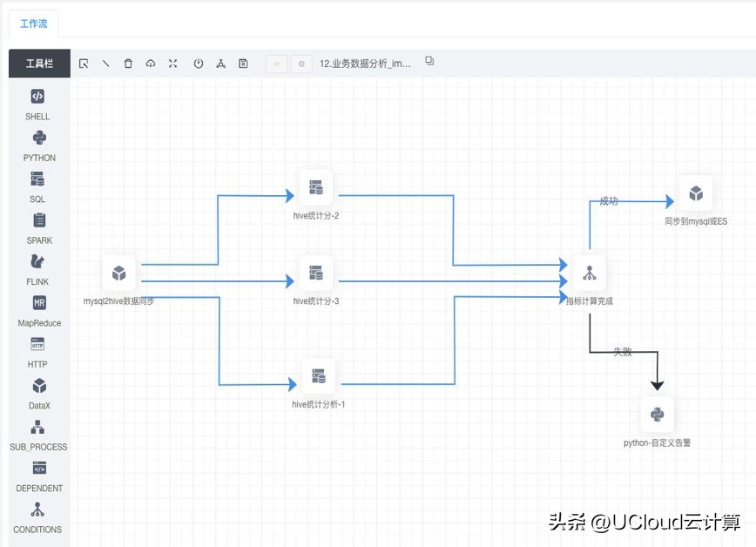Choose the SPARK task icon
This screenshot has height=547, width=756.
point(37,219)
